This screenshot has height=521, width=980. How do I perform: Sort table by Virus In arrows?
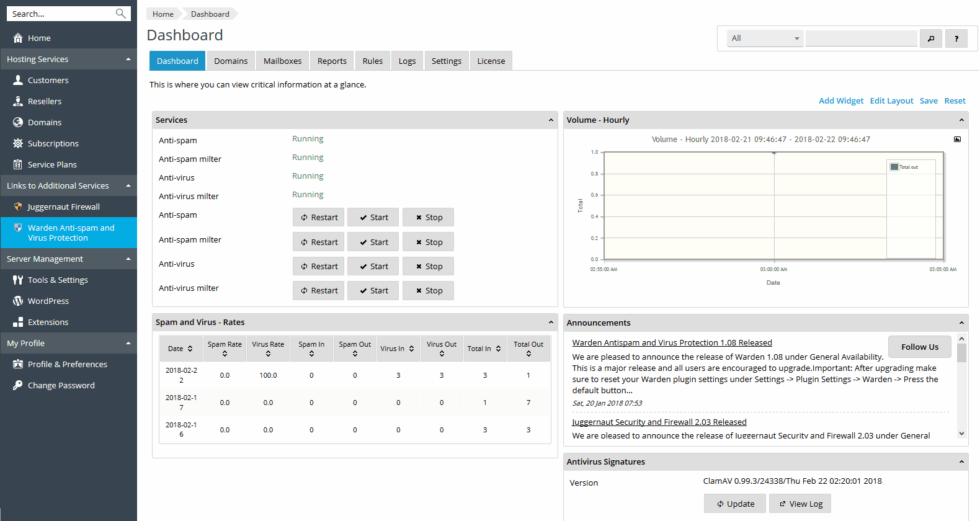[x=411, y=349]
